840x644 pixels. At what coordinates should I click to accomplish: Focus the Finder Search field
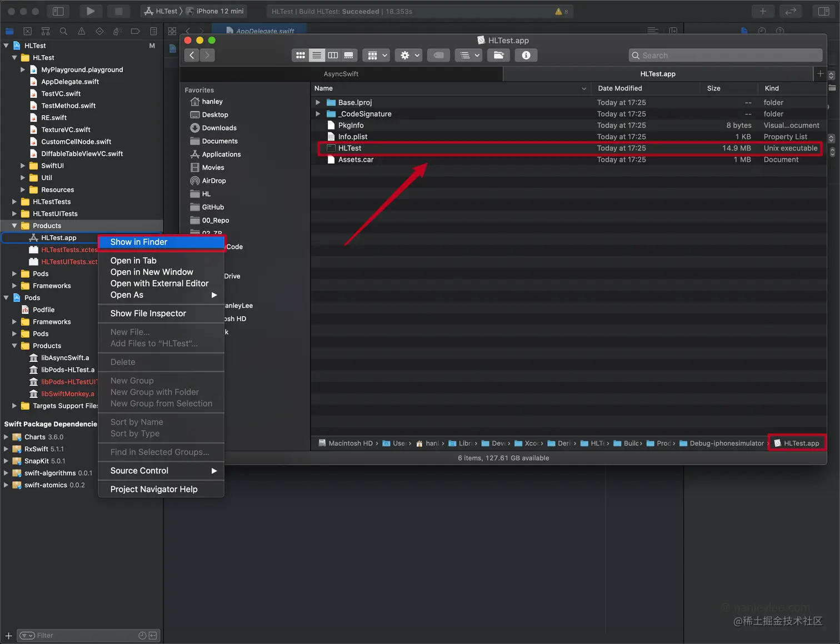tap(726, 55)
